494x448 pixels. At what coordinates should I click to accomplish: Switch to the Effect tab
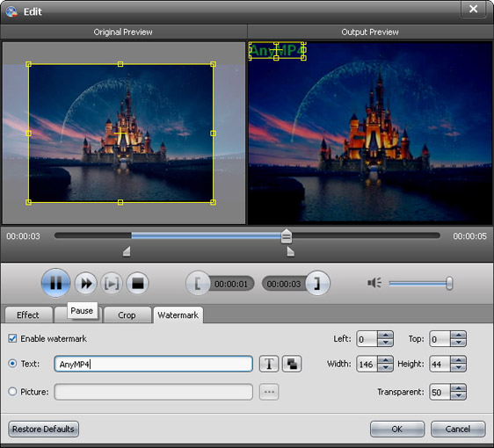click(x=28, y=314)
